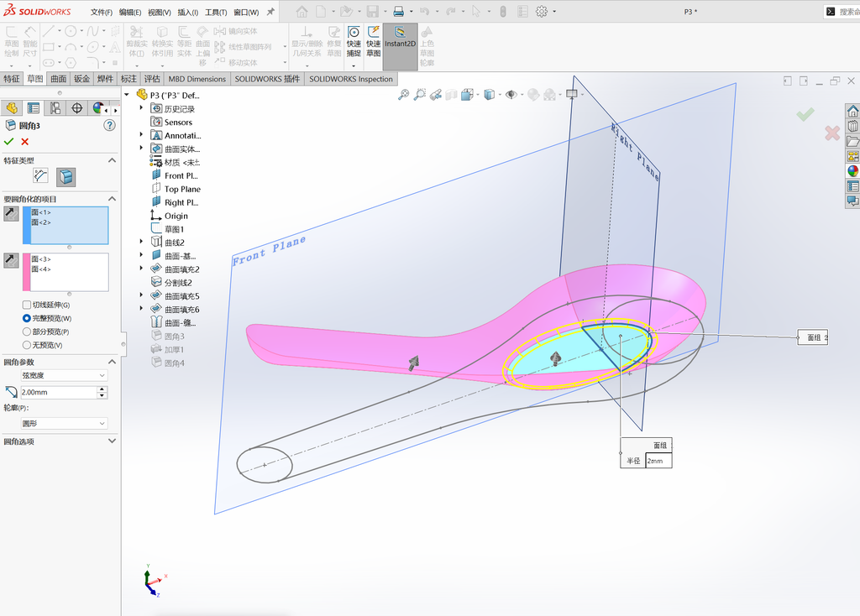The height and width of the screenshot is (616, 860).
Task: Select the manual fillet feature type icon
Action: point(40,176)
